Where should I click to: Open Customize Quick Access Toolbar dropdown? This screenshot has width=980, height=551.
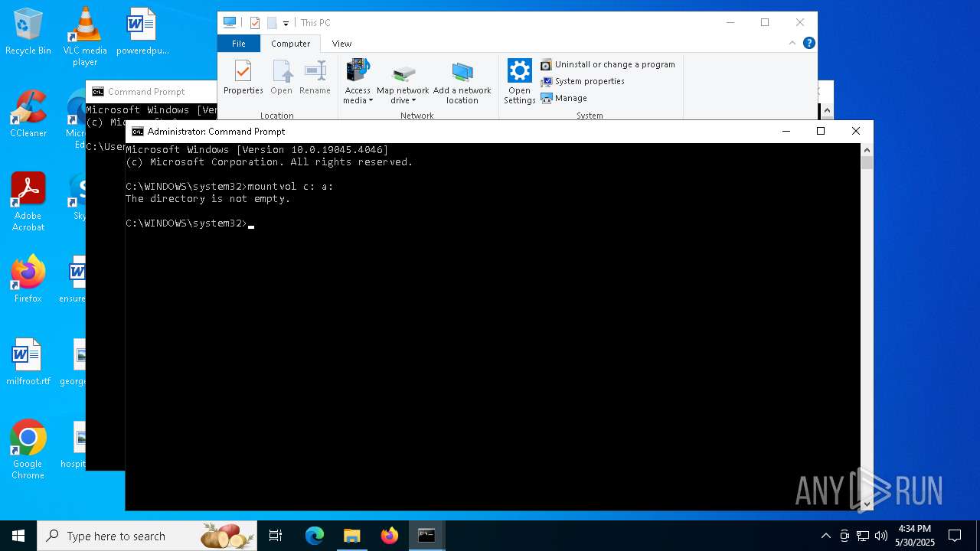coord(286,24)
